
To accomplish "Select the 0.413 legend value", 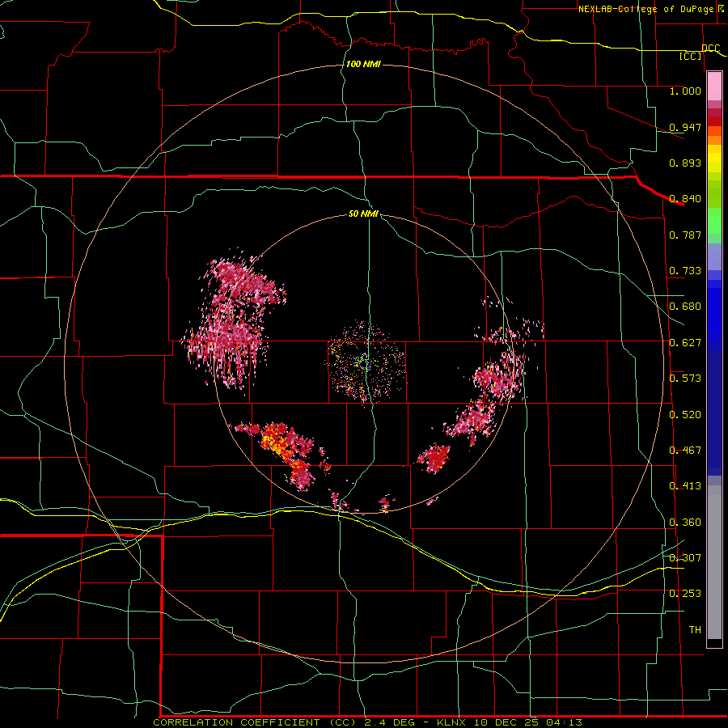I will 685,486.
